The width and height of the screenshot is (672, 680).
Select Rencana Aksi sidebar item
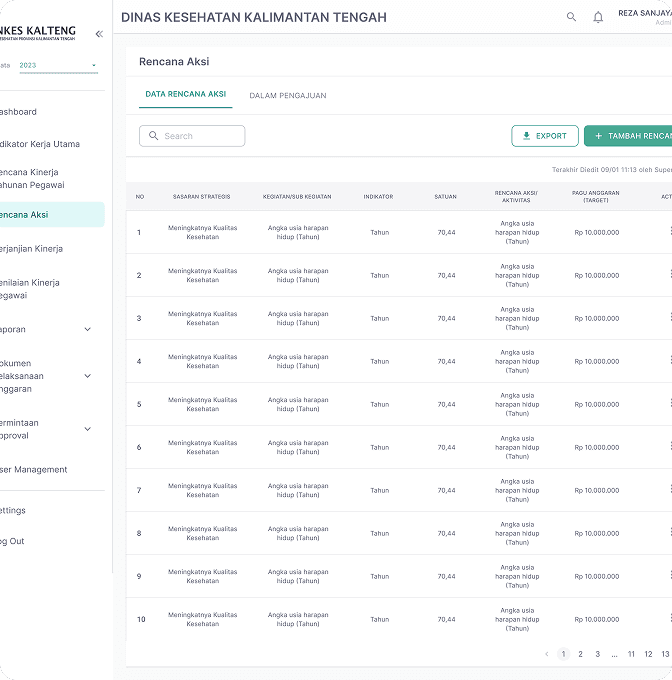pyautogui.click(x=52, y=215)
